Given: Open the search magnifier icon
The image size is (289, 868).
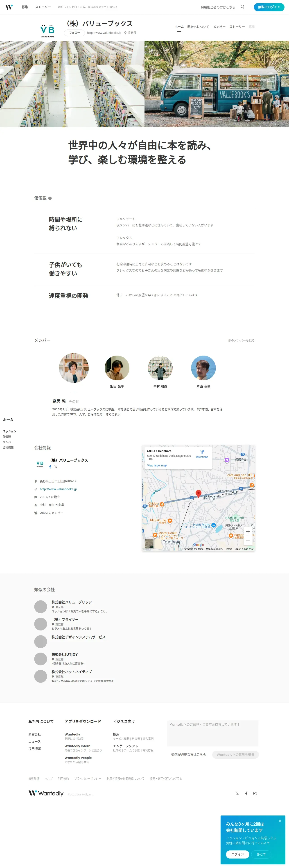Looking at the screenshot, I should coord(242,7).
